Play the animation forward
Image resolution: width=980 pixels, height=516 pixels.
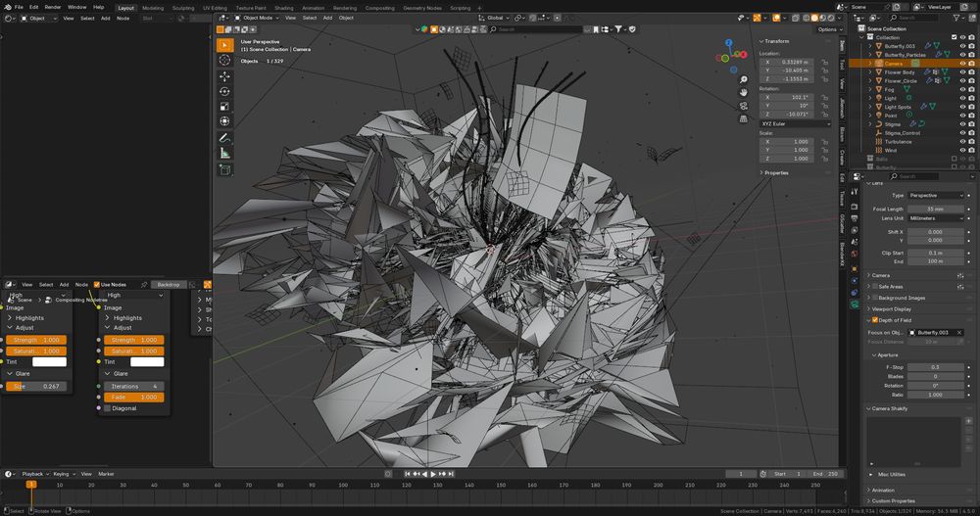click(433, 474)
